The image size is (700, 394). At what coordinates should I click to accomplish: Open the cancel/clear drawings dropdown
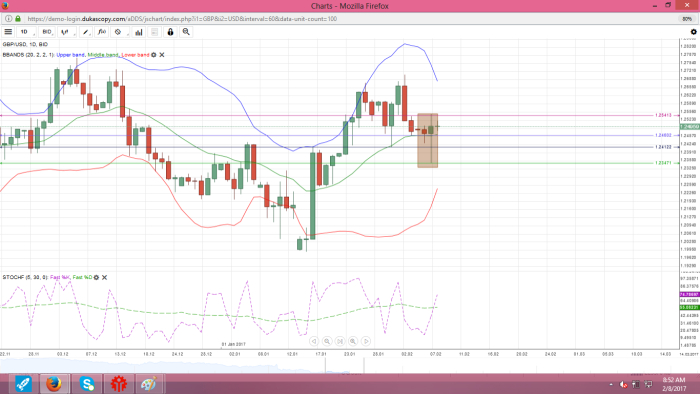tap(120, 32)
